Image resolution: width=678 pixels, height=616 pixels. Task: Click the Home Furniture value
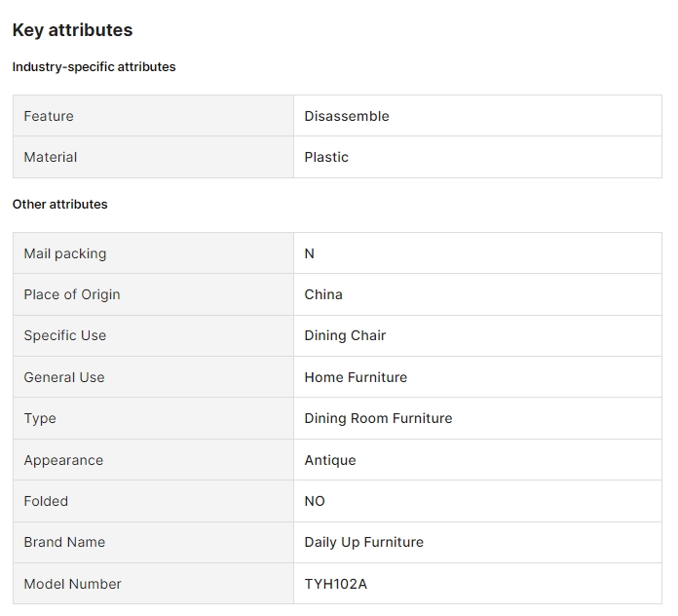[x=356, y=377]
